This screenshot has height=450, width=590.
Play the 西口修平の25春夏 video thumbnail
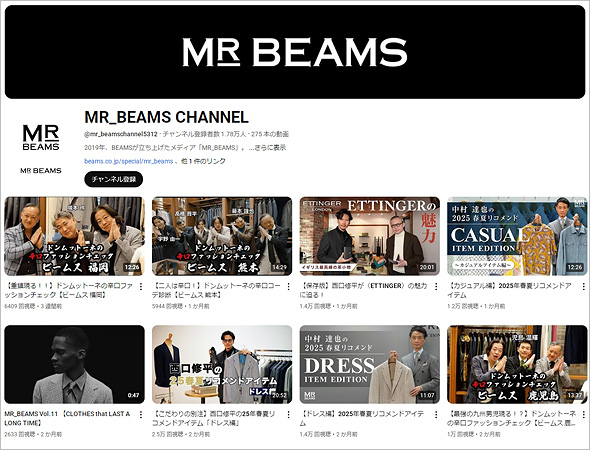click(222, 365)
